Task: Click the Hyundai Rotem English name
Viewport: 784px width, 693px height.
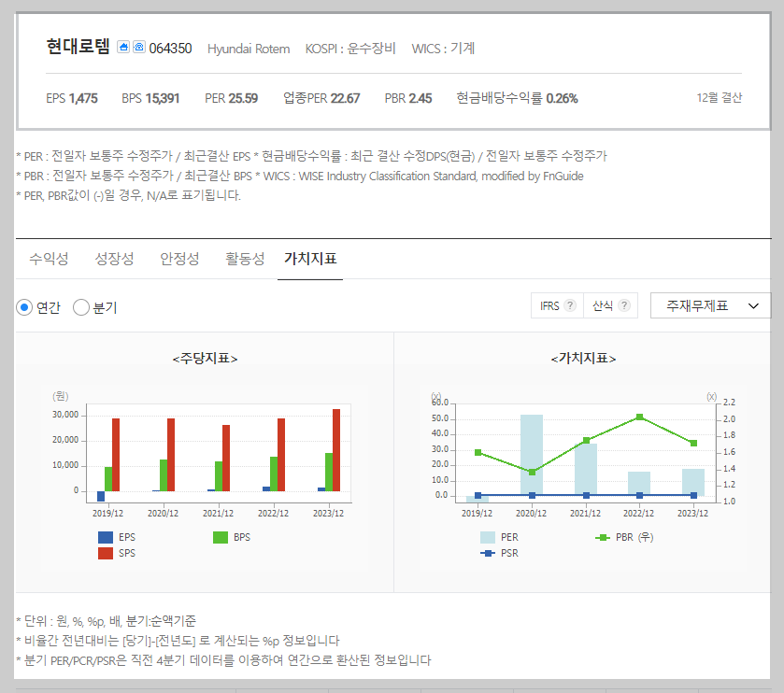Action: 249,49
